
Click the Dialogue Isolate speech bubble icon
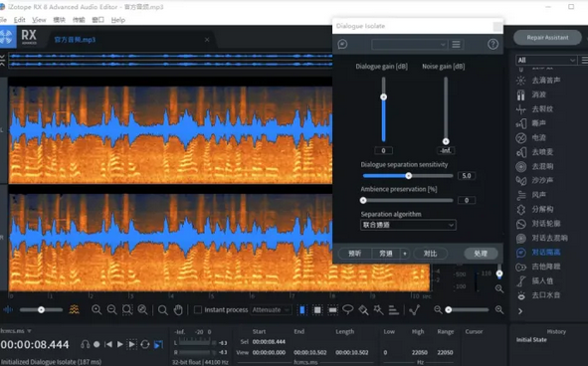342,44
